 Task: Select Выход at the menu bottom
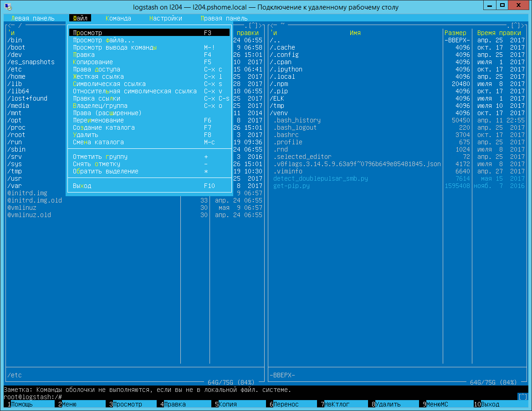click(82, 186)
